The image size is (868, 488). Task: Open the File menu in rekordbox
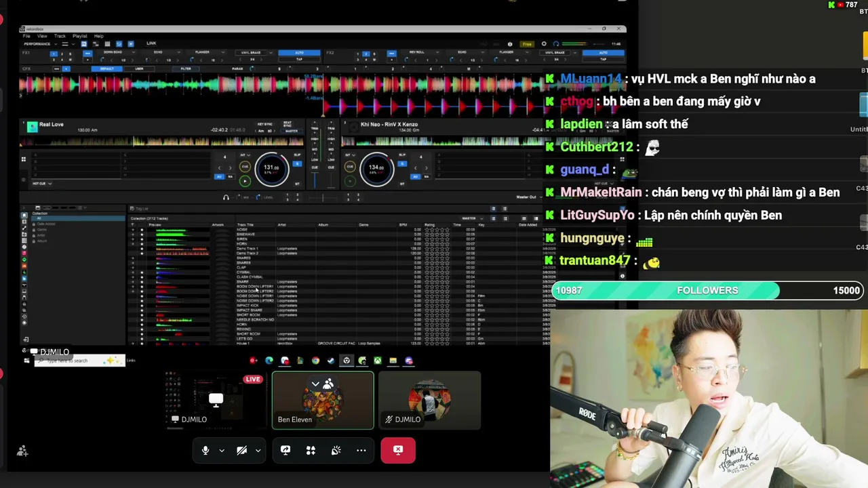26,36
